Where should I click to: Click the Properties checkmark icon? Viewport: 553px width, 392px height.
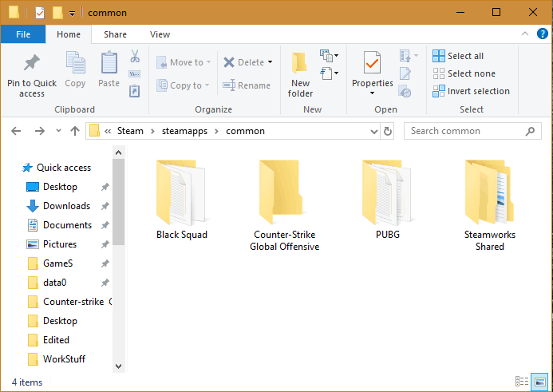point(372,63)
